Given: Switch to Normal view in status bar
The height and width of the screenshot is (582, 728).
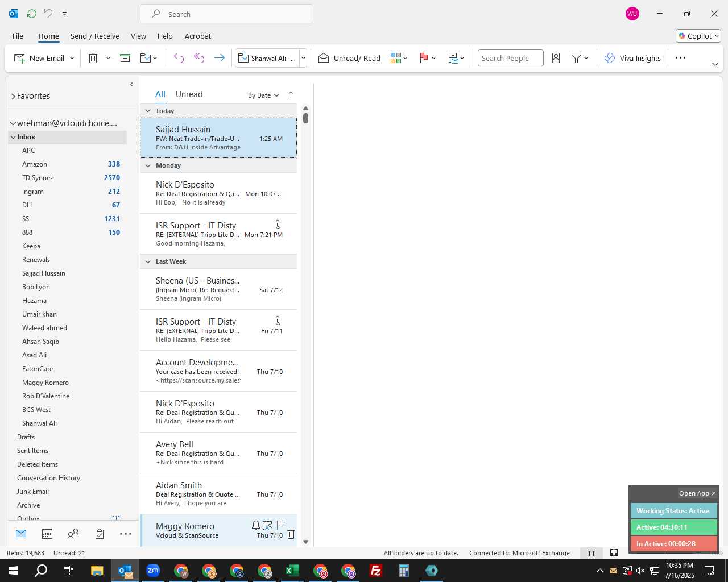Looking at the screenshot, I should coord(591,553).
